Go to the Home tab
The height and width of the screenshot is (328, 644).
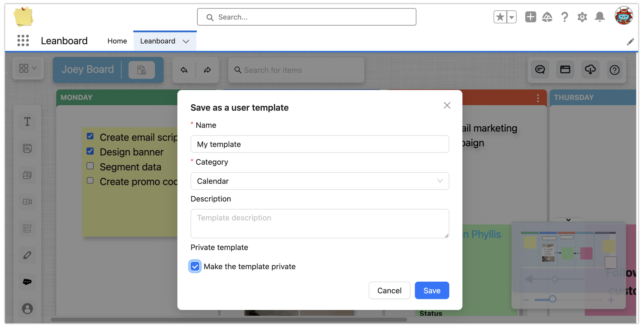click(117, 41)
